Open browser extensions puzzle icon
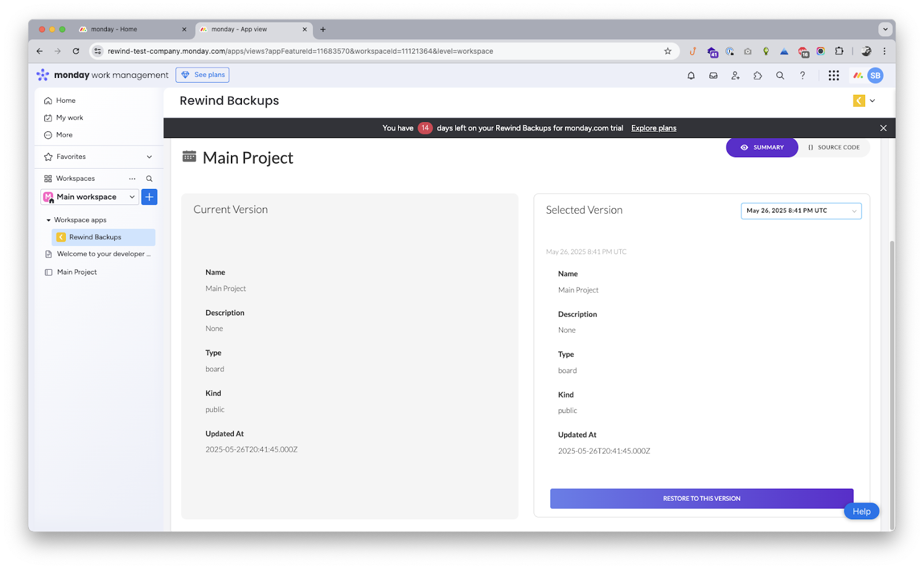The height and width of the screenshot is (569, 924). 839,51
